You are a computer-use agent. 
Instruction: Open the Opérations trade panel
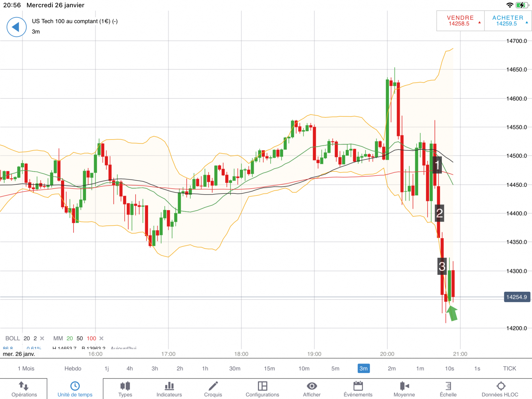coord(24,389)
